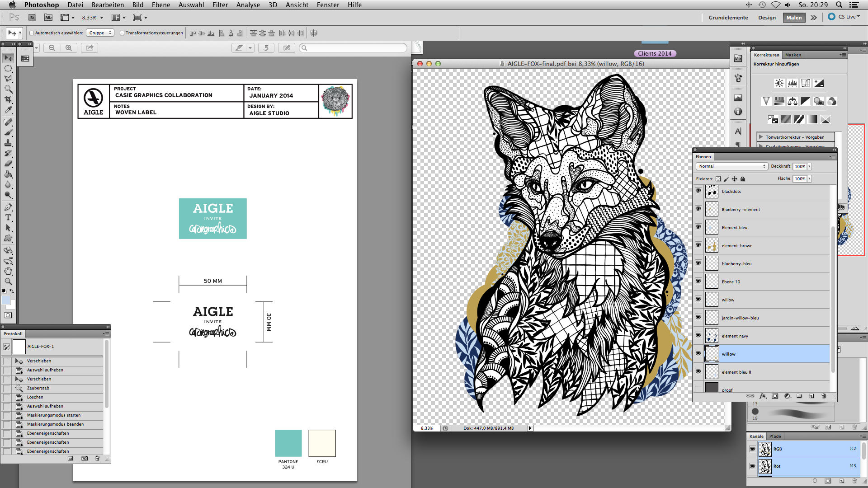868x488 pixels.
Task: Add a Brightness/Contrast adjustment
Action: pos(779,83)
